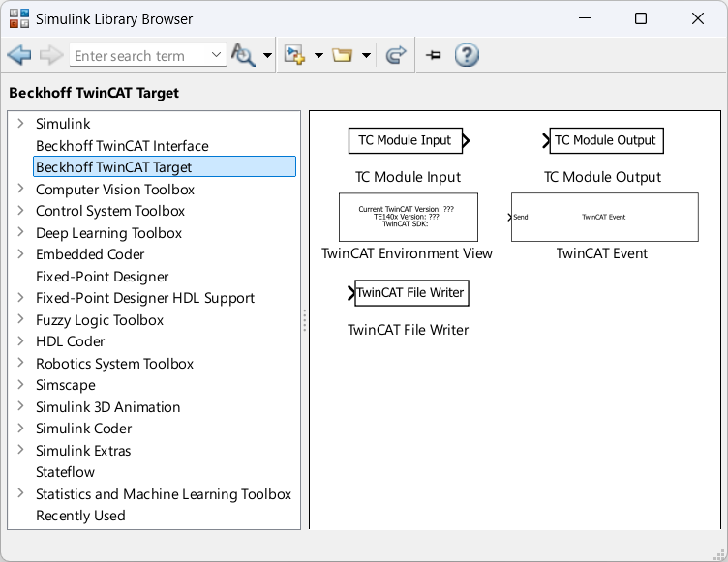
Task: Click the TwinCAT File Writer caption text
Action: tap(409, 330)
